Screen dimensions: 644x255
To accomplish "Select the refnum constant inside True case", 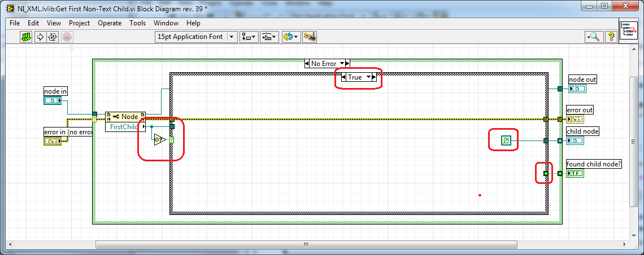I will coord(506,140).
